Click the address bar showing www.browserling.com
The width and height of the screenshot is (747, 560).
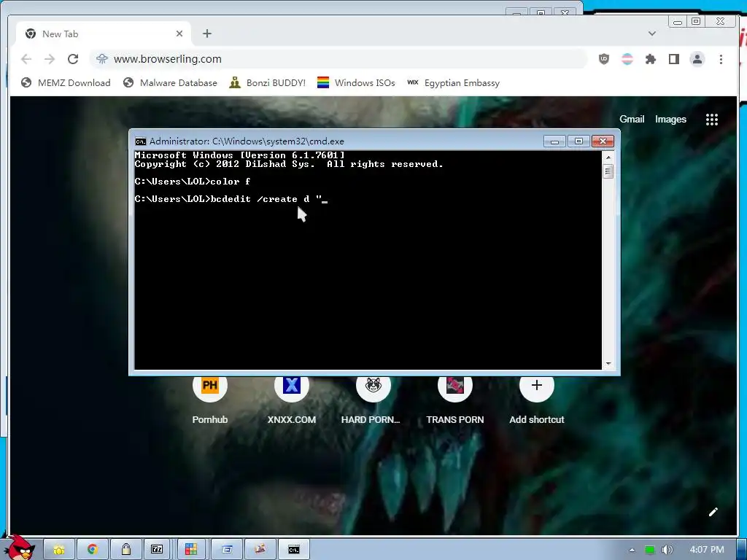coord(338,59)
